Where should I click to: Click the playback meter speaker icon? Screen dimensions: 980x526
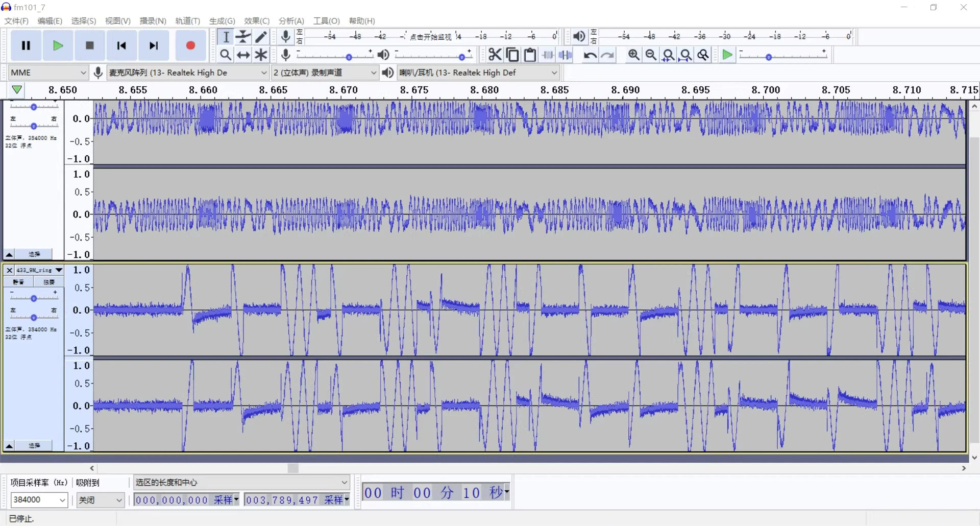[x=579, y=36]
